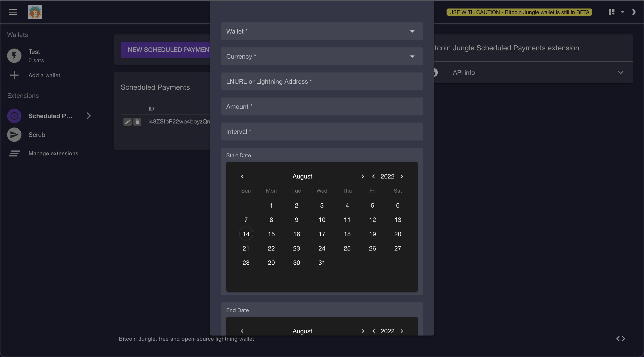Open the Scrub extension
The height and width of the screenshot is (357, 644).
(36, 134)
